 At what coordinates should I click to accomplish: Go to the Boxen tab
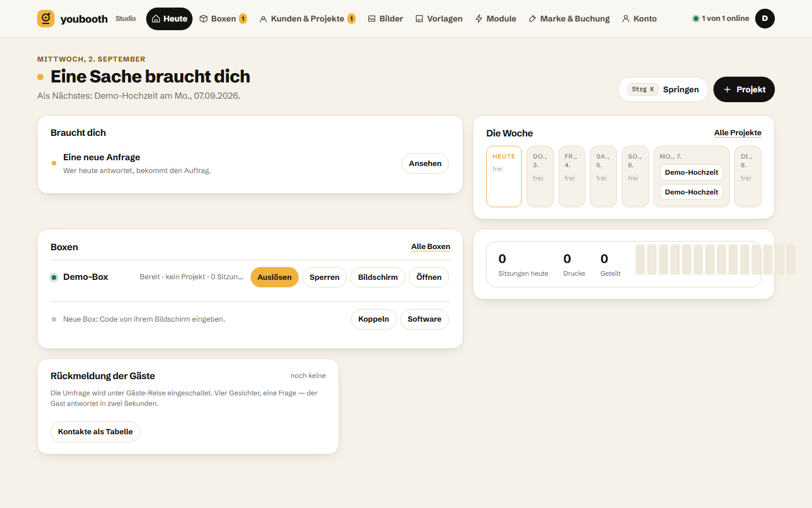click(x=223, y=19)
